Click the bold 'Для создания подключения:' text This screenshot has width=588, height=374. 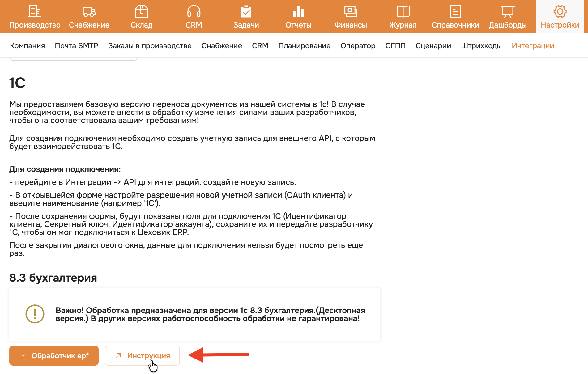65,169
